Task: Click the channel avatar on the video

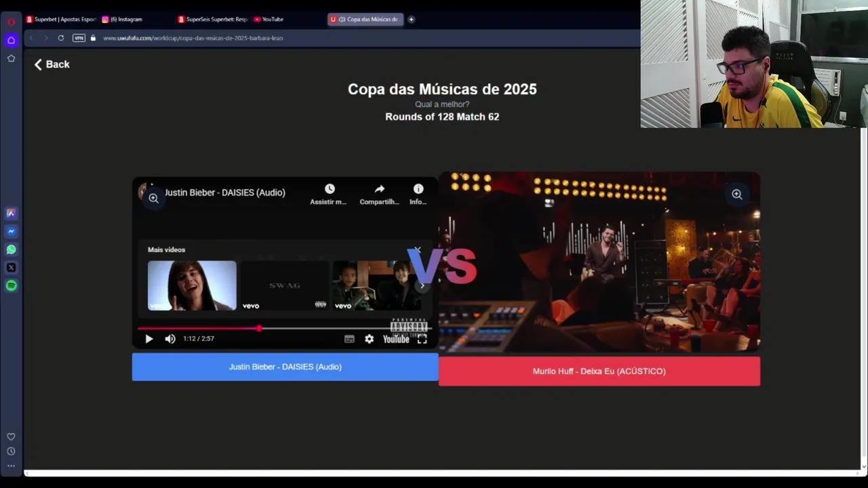Action: coord(144,191)
